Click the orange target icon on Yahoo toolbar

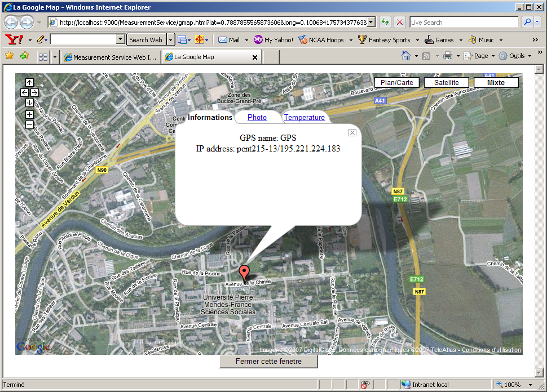tap(199, 40)
